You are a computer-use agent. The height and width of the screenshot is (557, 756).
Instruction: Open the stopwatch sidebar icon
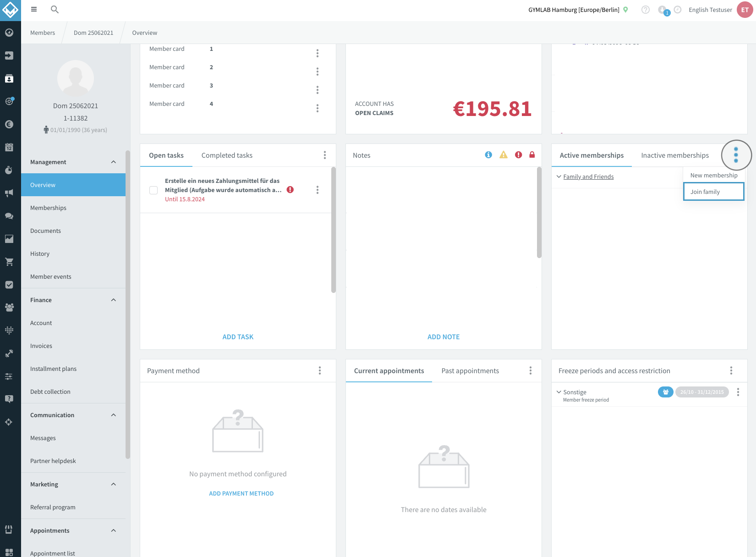[9, 170]
